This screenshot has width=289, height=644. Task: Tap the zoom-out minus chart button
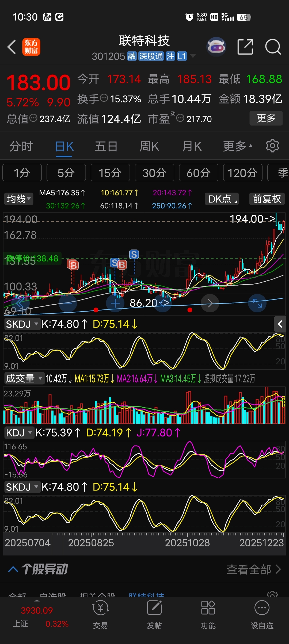68,303
